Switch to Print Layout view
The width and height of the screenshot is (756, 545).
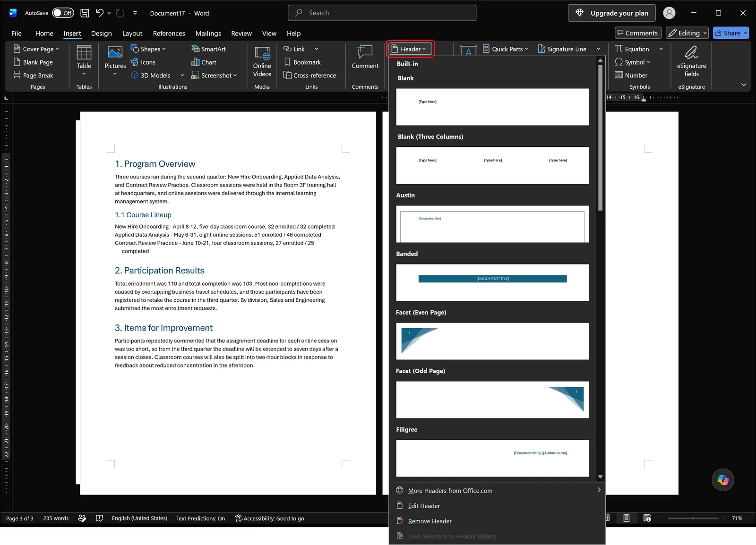coord(626,519)
